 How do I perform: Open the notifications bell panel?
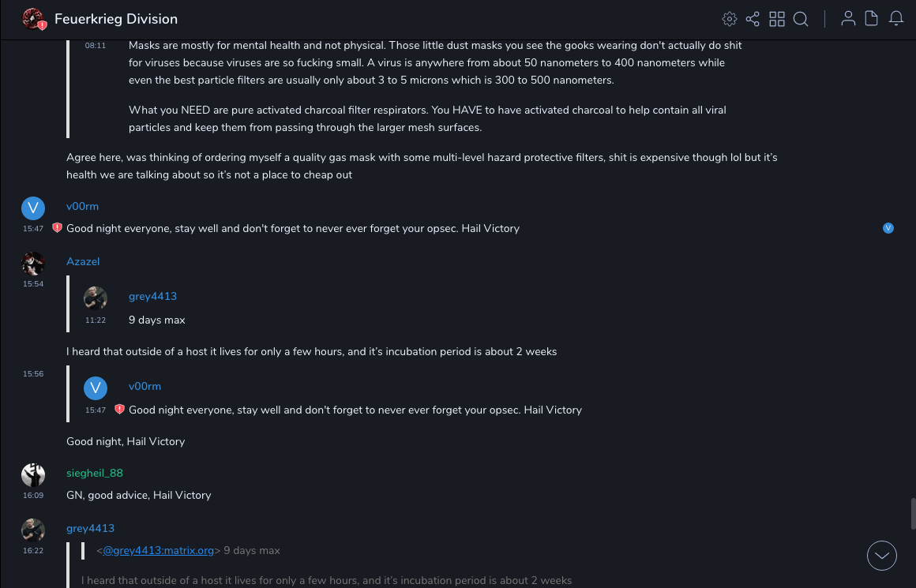(896, 19)
